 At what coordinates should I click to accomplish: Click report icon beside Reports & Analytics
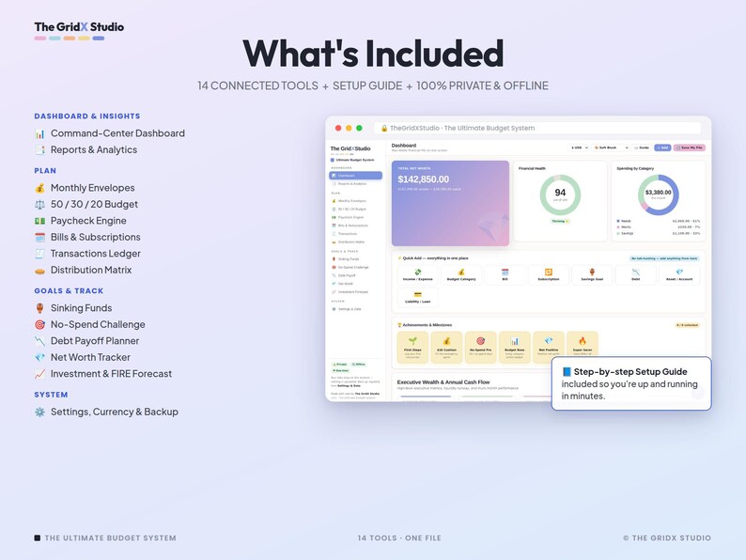click(x=40, y=150)
